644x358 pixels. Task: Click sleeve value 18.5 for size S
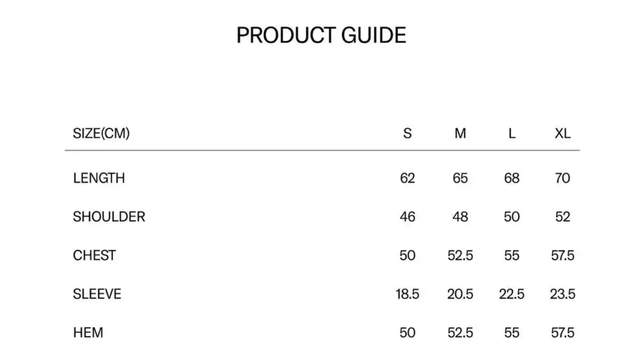407,294
